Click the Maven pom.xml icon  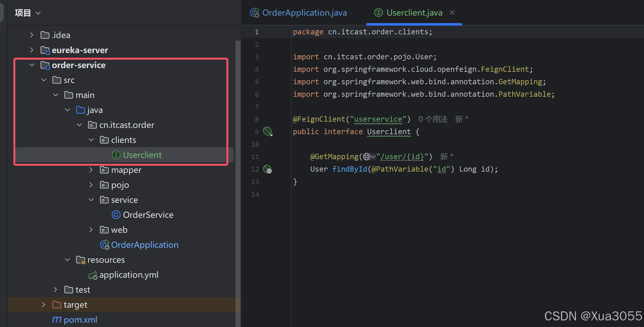[57, 320]
